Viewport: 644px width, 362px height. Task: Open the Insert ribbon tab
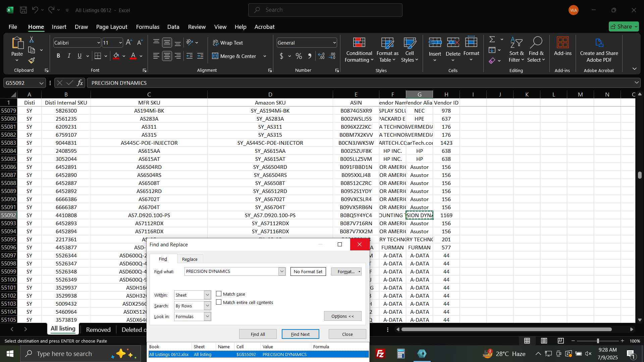pyautogui.click(x=59, y=27)
